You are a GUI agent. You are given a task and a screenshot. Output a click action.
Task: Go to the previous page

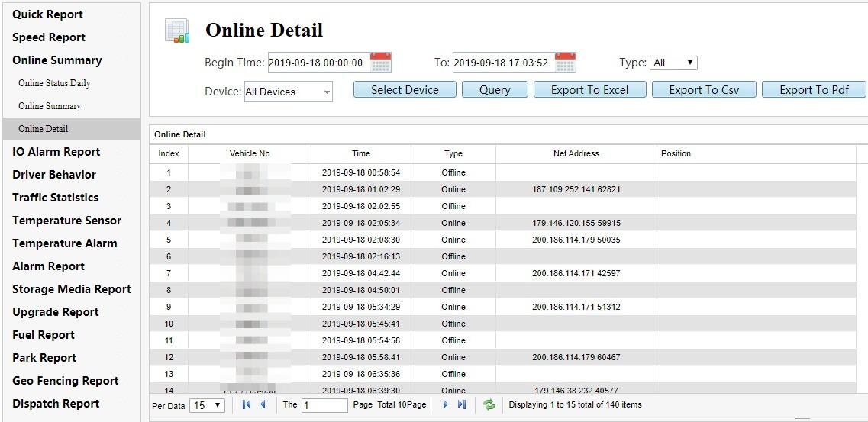coord(263,405)
